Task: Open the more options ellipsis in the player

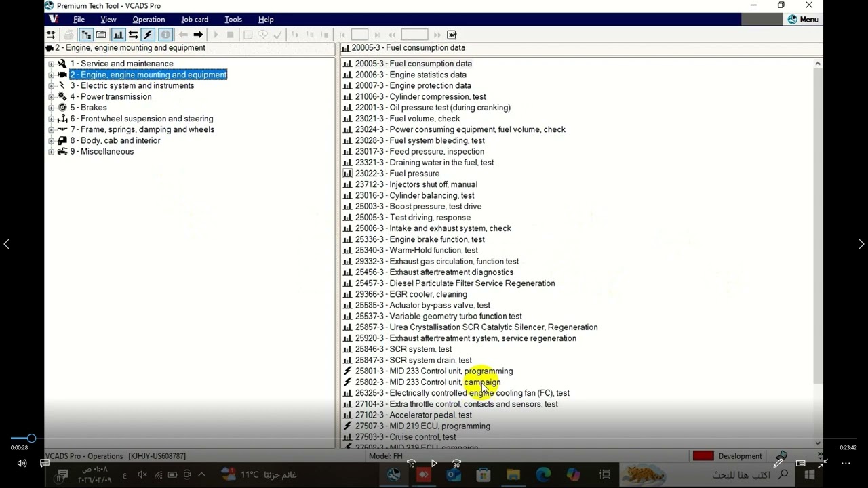Action: tap(846, 464)
